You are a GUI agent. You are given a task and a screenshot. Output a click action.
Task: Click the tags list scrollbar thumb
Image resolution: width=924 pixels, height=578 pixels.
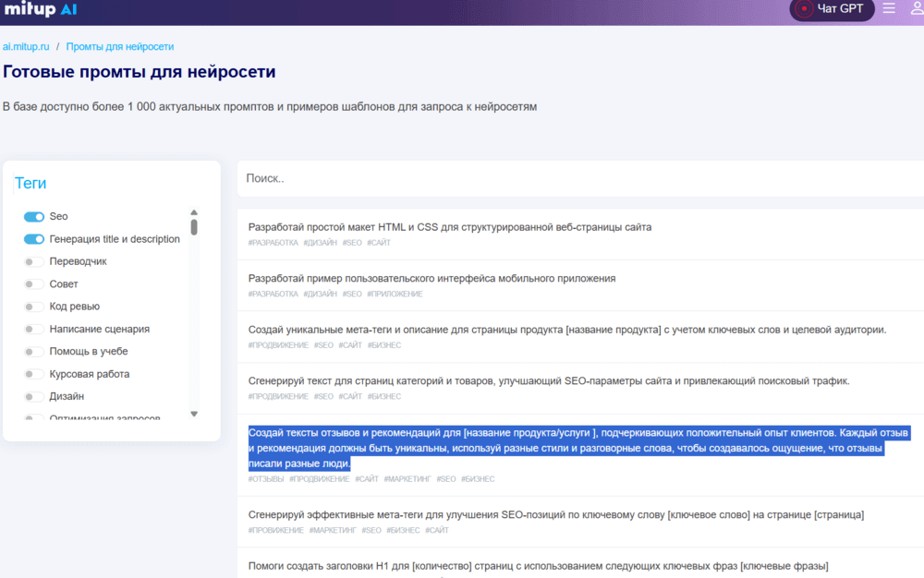tap(194, 227)
